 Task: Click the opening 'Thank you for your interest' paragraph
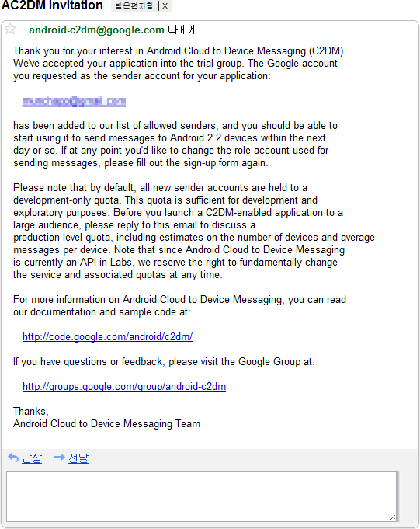pyautogui.click(x=179, y=64)
